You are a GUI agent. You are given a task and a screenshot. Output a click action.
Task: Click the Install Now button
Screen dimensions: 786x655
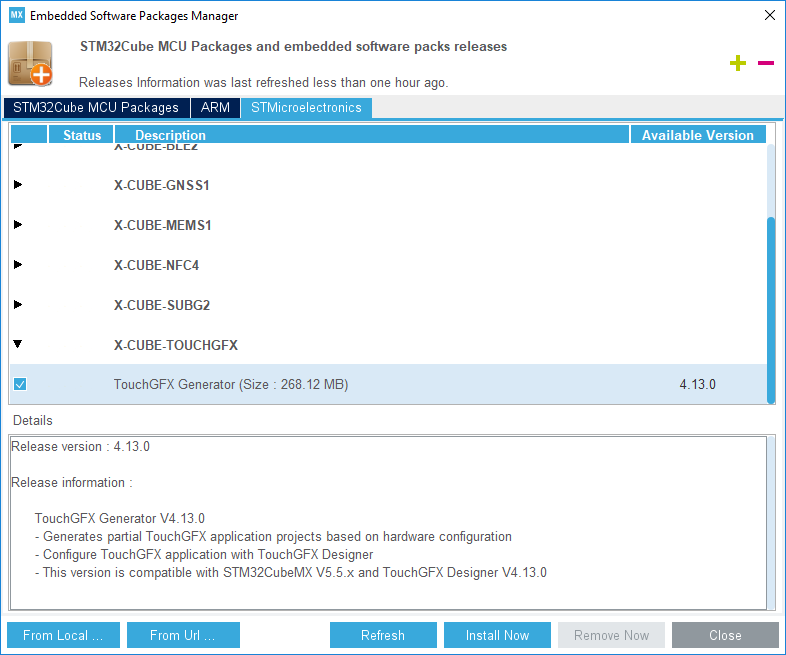click(497, 635)
